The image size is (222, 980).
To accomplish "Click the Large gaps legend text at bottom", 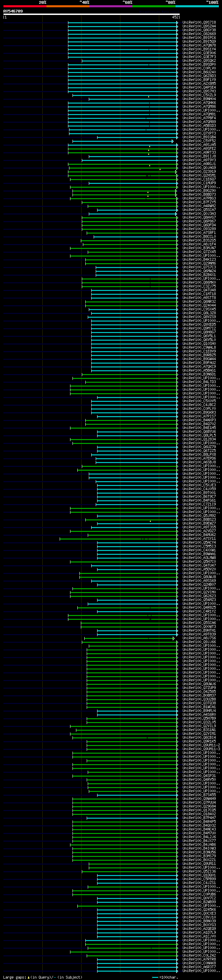I will [43, 977].
